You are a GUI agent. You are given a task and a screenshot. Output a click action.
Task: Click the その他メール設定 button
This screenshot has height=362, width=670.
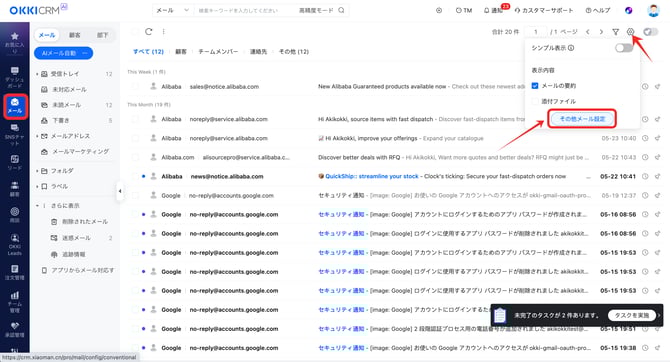(582, 119)
